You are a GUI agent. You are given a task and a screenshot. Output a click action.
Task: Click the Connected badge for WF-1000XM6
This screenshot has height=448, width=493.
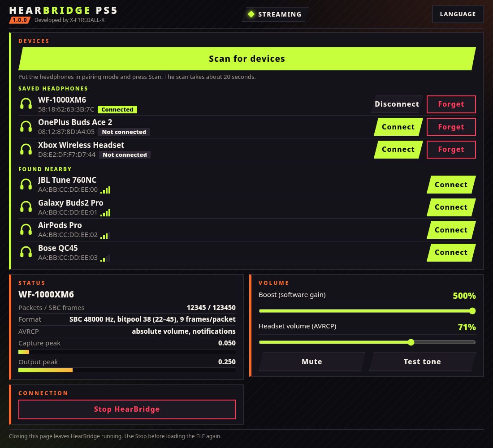click(x=117, y=109)
